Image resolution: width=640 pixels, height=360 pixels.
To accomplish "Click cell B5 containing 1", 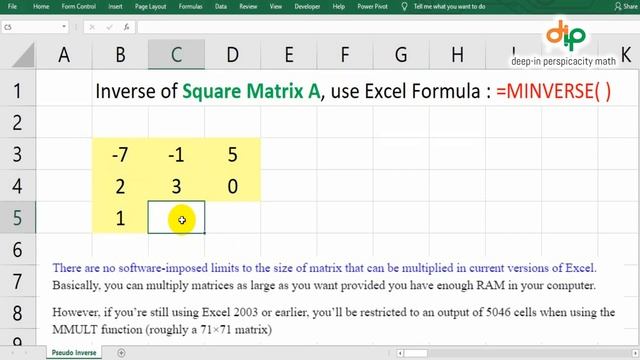I will pos(120,218).
